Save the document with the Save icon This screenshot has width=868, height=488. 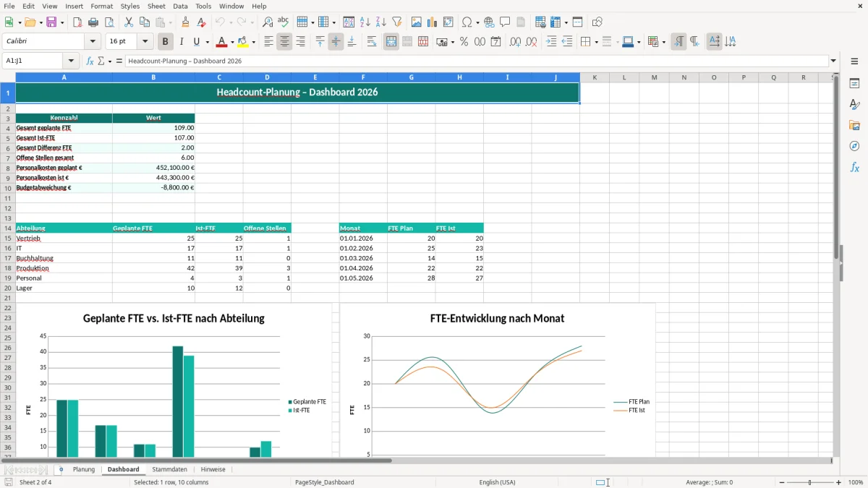pos(51,22)
